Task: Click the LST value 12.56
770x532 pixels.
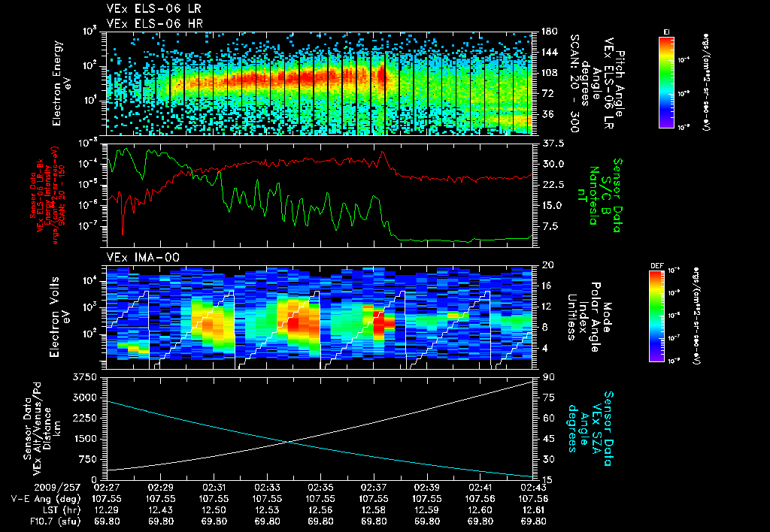Action: (x=320, y=510)
